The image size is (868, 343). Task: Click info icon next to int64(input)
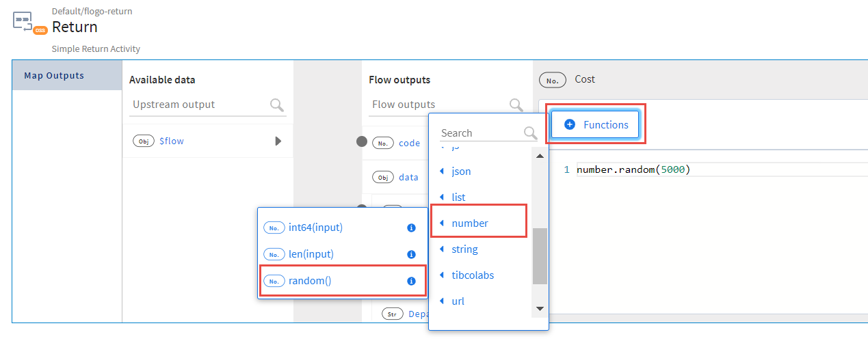click(411, 228)
